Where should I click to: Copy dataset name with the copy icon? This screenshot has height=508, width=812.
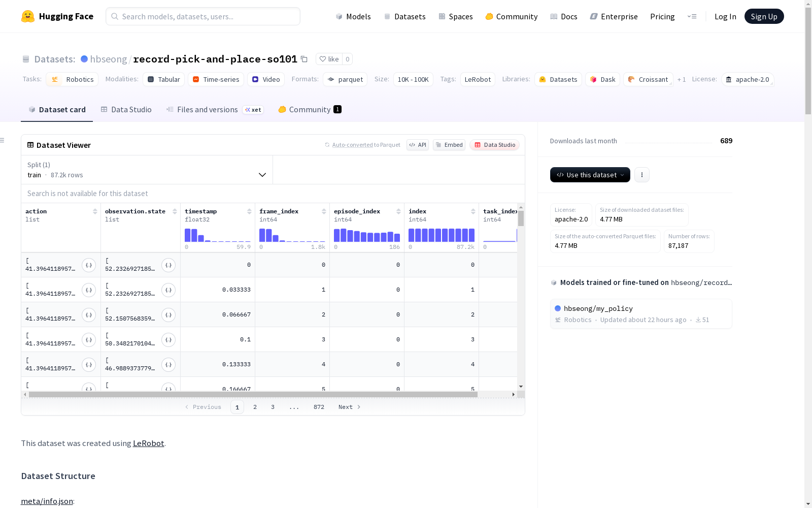click(x=304, y=59)
